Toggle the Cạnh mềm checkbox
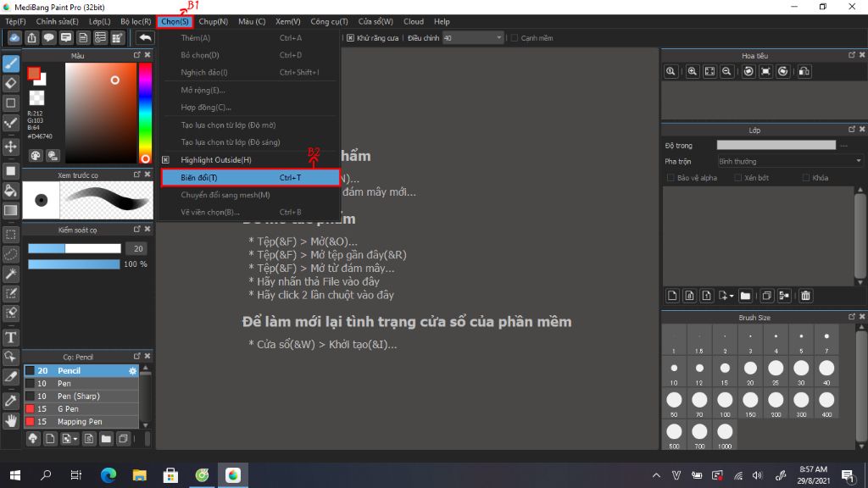This screenshot has height=488, width=868. pos(515,38)
